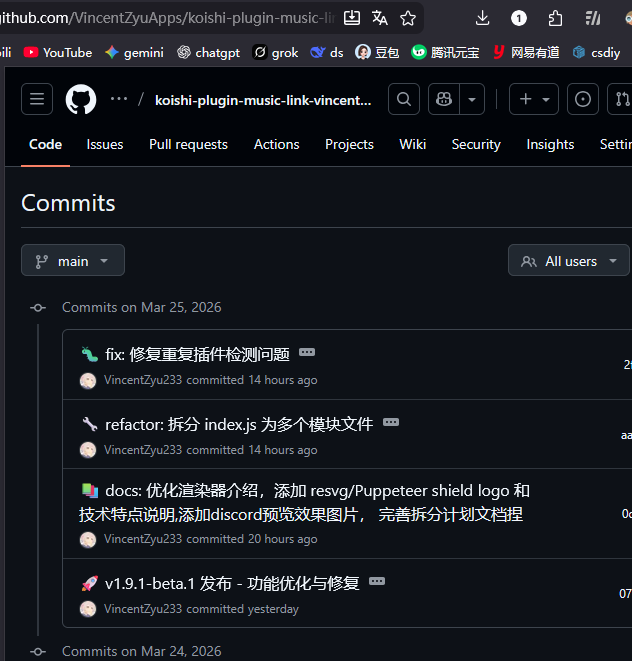Image resolution: width=632 pixels, height=661 pixels.
Task: Open the browser extensions puzzle icon
Action: (x=556, y=18)
